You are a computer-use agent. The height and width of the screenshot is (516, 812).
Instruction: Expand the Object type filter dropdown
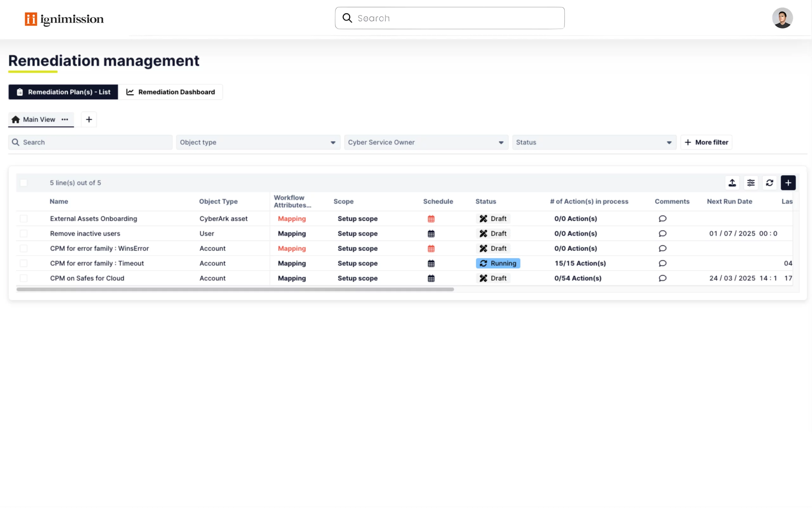pyautogui.click(x=258, y=142)
